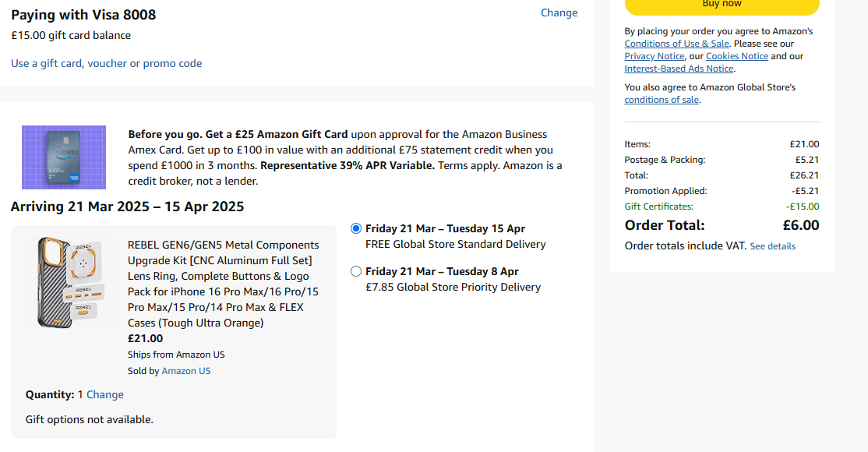Select FREE Global Store Standard Delivery option

coord(356,228)
